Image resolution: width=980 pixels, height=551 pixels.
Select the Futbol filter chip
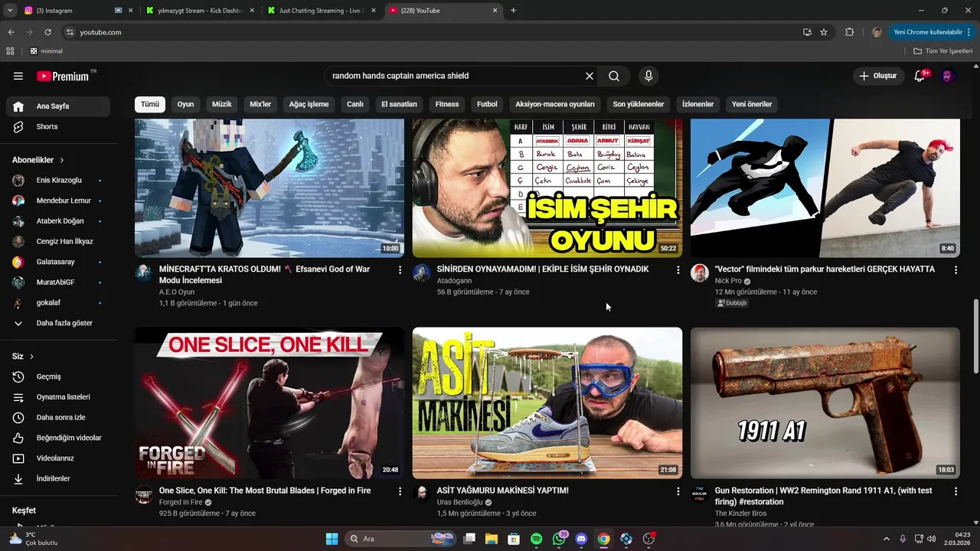click(487, 104)
